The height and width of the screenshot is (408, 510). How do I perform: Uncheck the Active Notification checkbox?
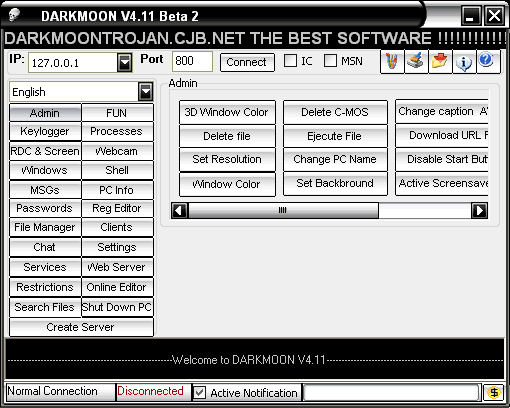pyautogui.click(x=200, y=393)
